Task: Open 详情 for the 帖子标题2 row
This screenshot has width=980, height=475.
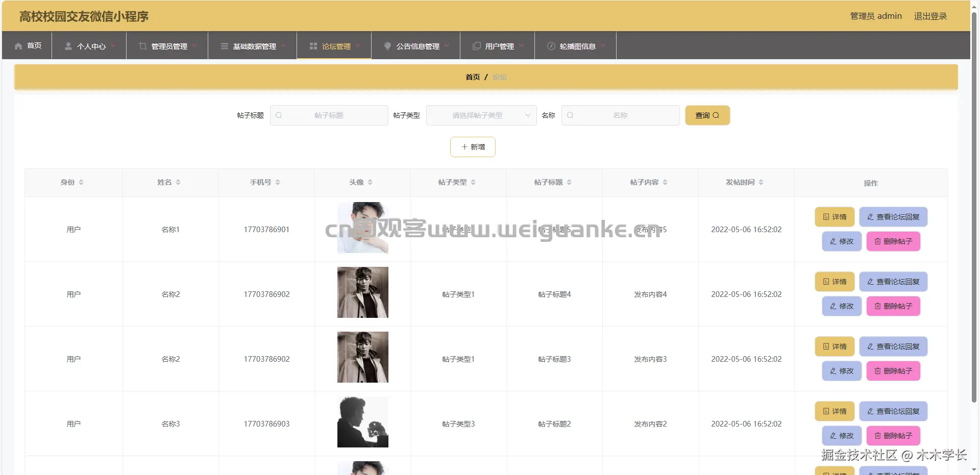Action: (x=835, y=411)
